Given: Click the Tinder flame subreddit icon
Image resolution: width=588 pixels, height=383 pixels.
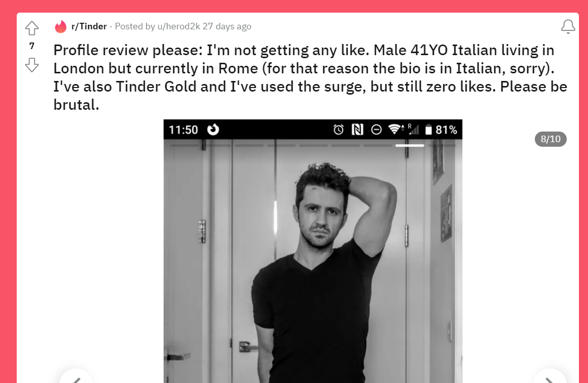Looking at the screenshot, I should coord(60,27).
